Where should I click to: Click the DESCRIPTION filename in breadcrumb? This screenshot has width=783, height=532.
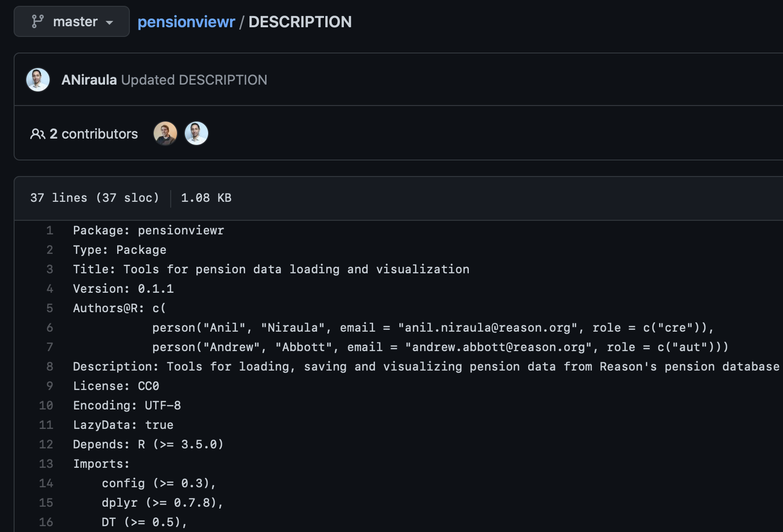tap(300, 22)
